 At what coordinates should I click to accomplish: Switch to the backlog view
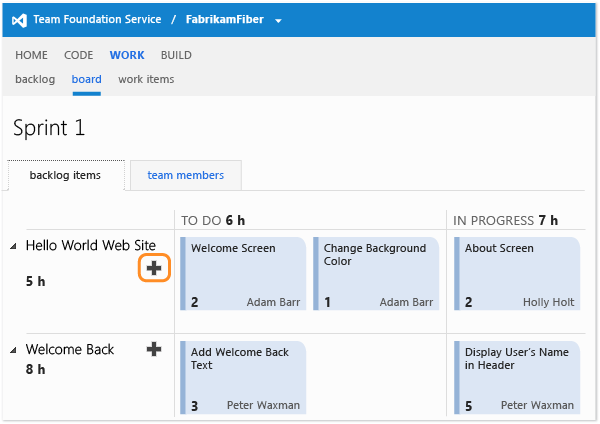[x=35, y=79]
